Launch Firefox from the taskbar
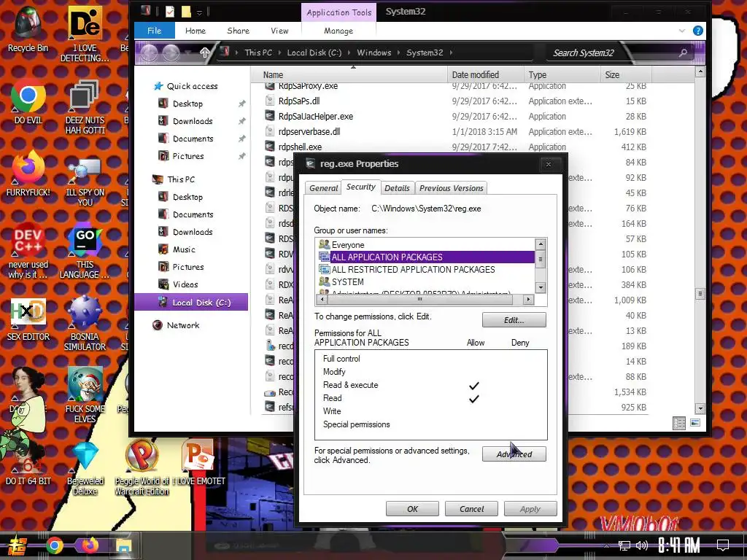 pos(90,545)
